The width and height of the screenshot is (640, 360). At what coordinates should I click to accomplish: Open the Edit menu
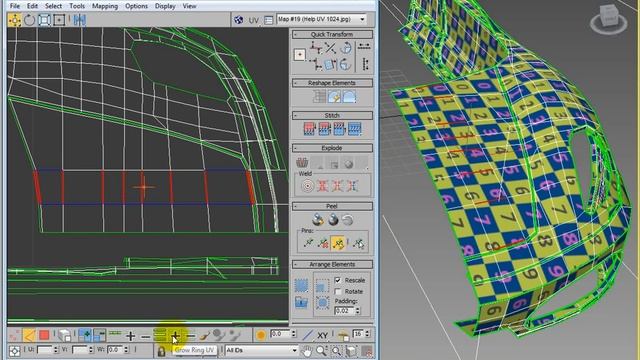tap(32, 6)
